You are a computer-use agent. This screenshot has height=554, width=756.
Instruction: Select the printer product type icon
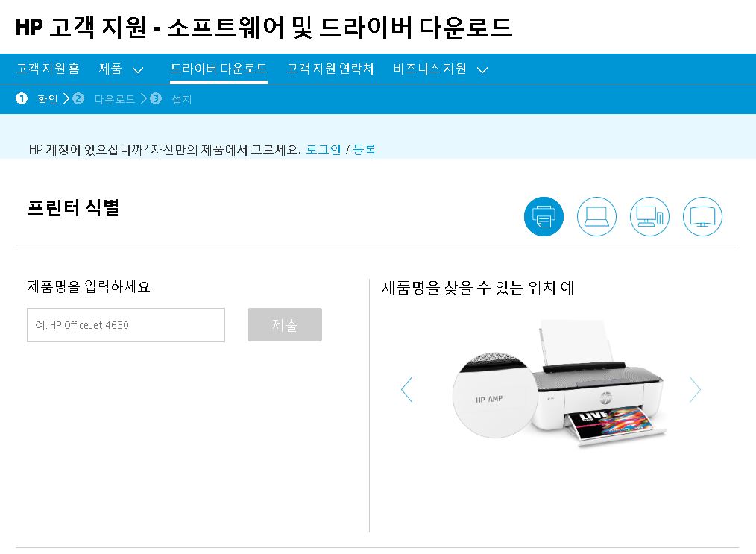coord(544,216)
